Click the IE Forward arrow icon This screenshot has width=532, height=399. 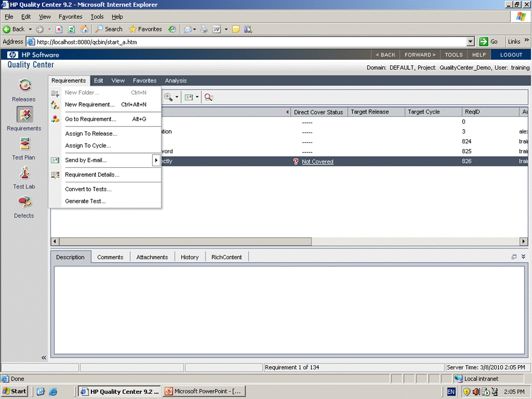click(x=40, y=29)
